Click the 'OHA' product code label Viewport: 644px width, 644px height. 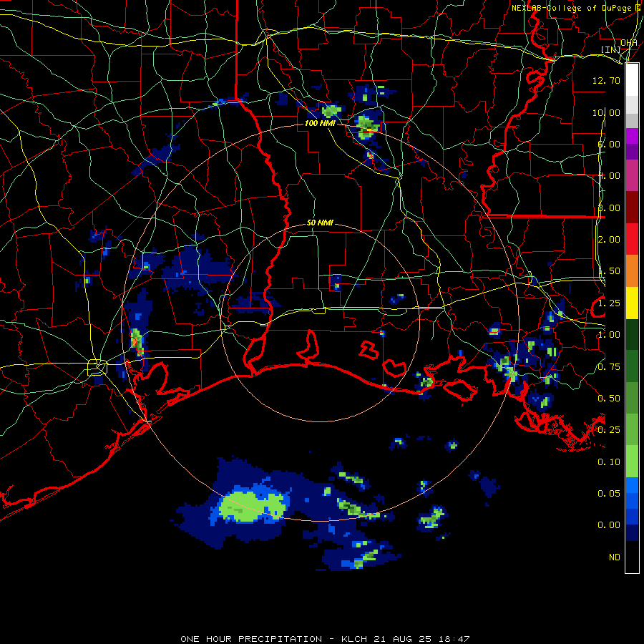pyautogui.click(x=629, y=42)
